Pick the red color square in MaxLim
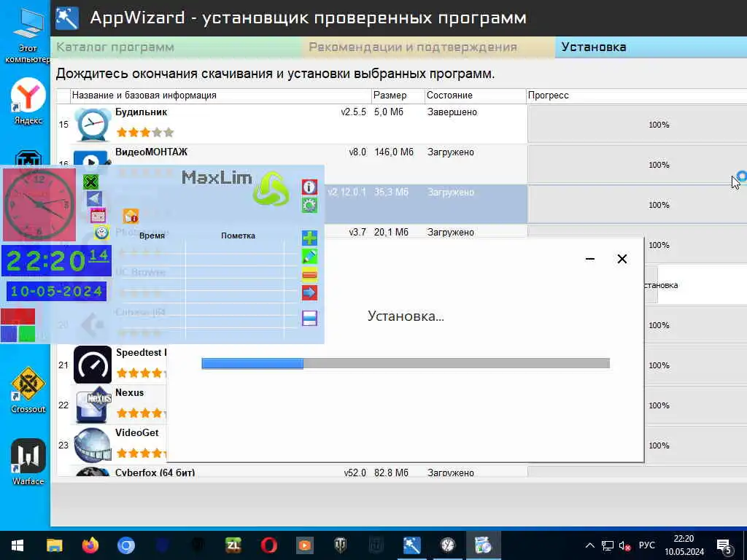 click(x=18, y=316)
